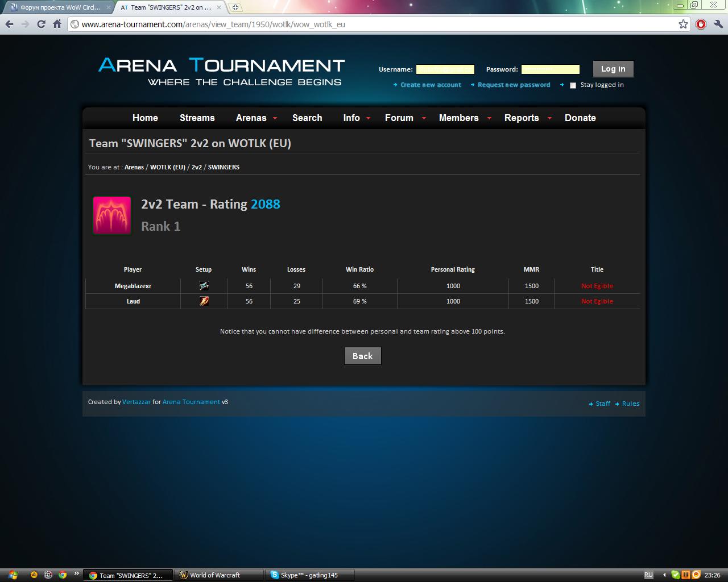Click Laud's class setup icon

point(204,301)
